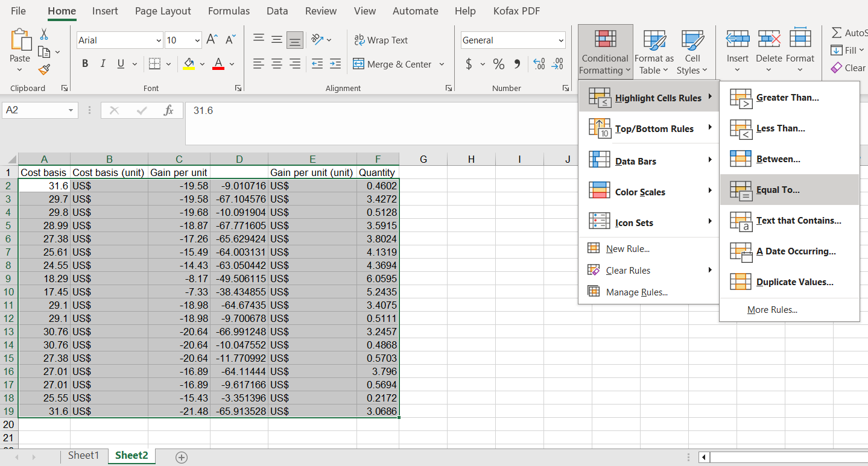Apply Comma Style format
The image size is (868, 466).
coord(517,64)
